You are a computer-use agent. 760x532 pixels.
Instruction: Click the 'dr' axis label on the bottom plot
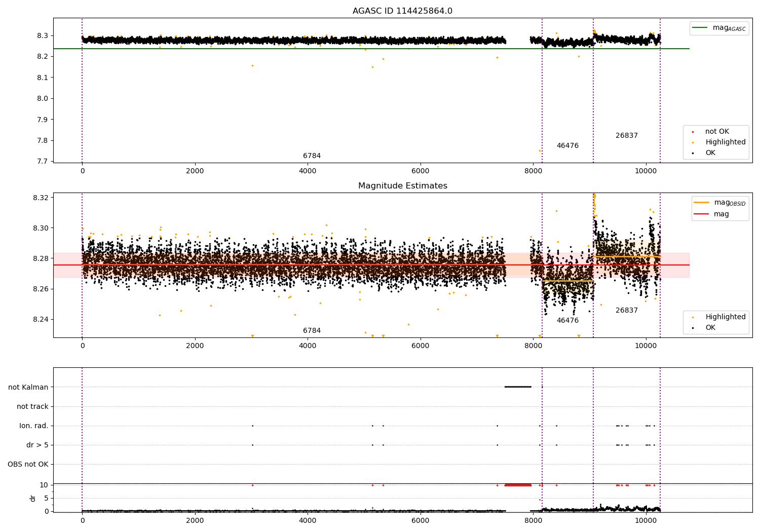click(x=33, y=499)
